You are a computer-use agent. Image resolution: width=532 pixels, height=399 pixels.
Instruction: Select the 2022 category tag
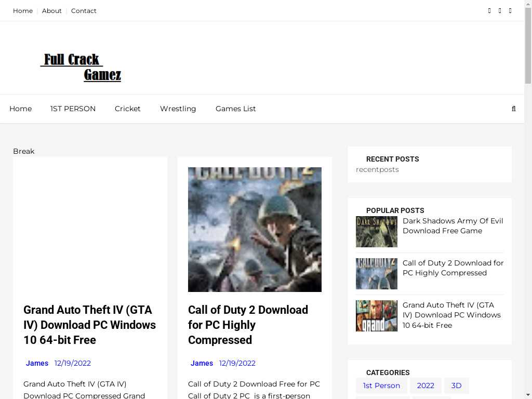(425, 386)
